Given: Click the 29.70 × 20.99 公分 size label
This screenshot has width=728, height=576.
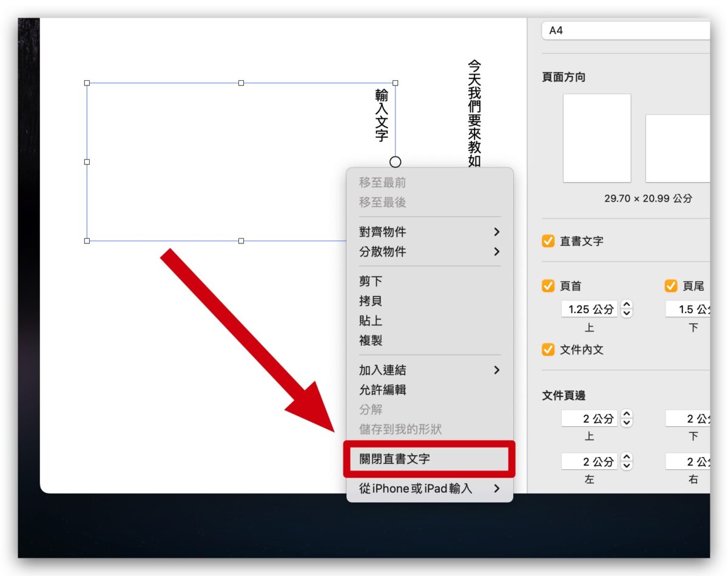Looking at the screenshot, I should (x=648, y=198).
